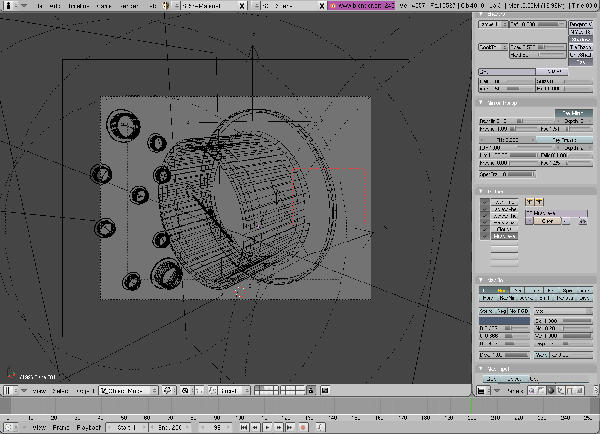This screenshot has width=600, height=434.
Task: Open the Object Mode dropdown
Action: 129,391
